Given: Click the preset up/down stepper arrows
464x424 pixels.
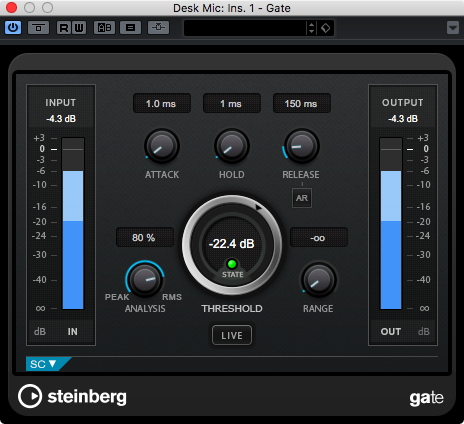Looking at the screenshot, I should click(311, 28).
